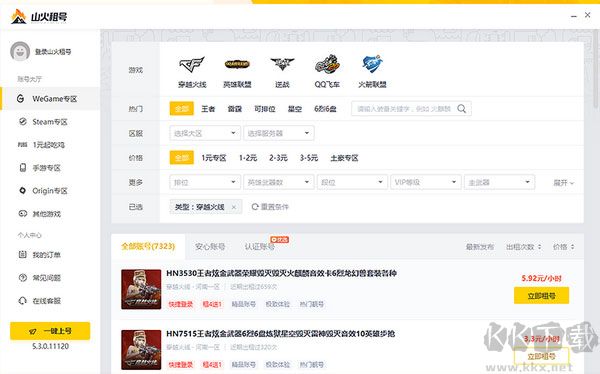The image size is (600, 374).
Task: Select the 全部 price filter
Action: pos(182,158)
